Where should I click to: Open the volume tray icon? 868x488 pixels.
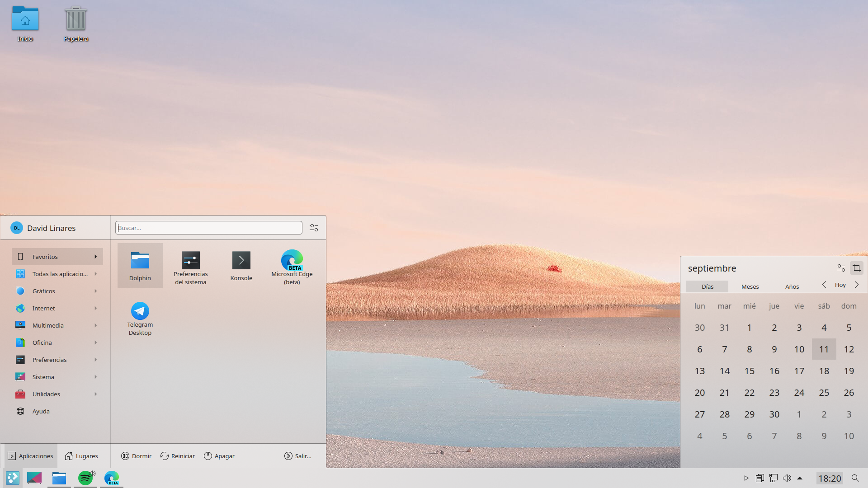787,478
